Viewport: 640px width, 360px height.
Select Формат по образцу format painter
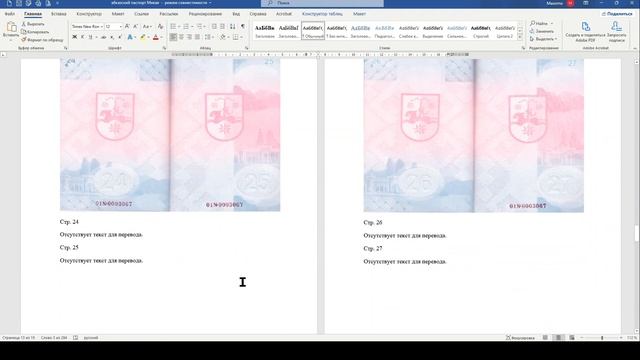click(x=42, y=40)
